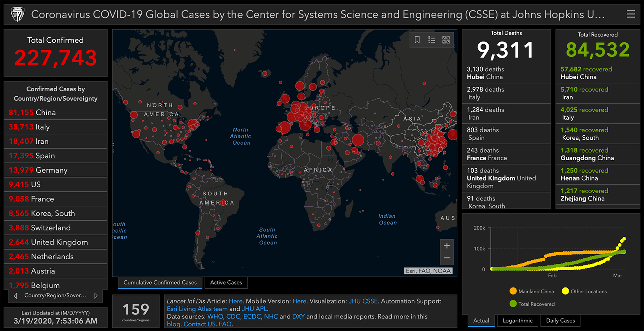The image size is (644, 331).
Task: Select the Logarithmic chart tab
Action: tap(518, 321)
